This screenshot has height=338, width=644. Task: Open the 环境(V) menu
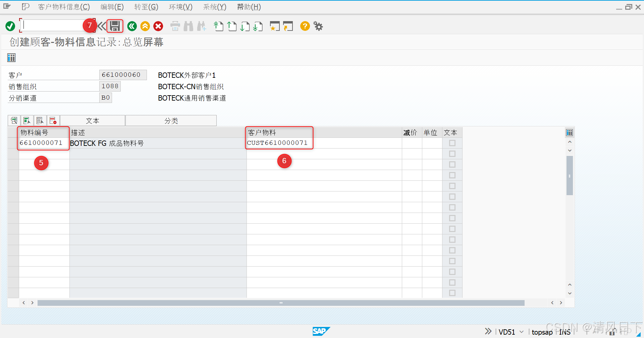(180, 7)
